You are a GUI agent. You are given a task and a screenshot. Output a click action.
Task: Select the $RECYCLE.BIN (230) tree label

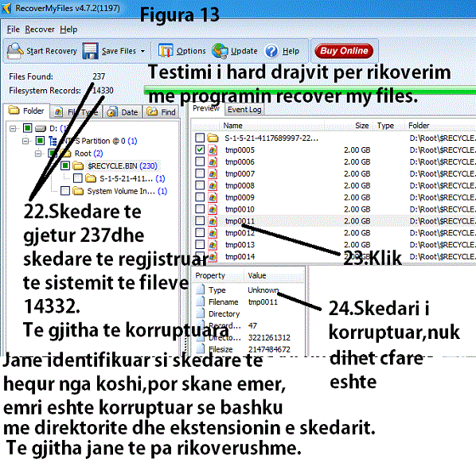tap(123, 166)
